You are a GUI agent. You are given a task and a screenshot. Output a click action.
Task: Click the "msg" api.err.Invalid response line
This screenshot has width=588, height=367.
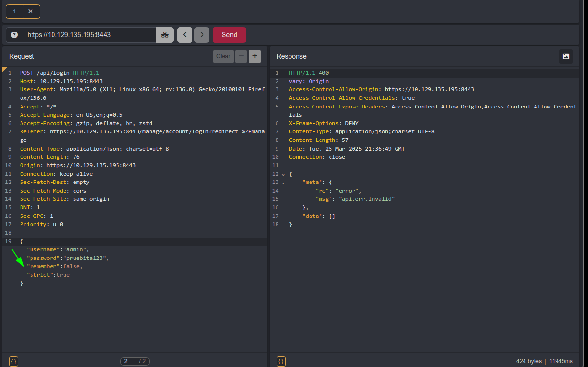354,199
